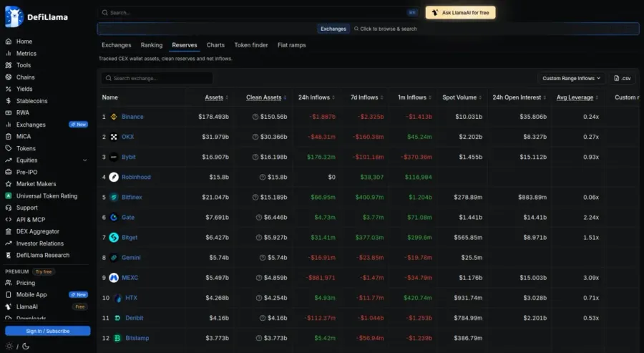
Task: Click the MiCA sidebar icon
Action: (8, 137)
